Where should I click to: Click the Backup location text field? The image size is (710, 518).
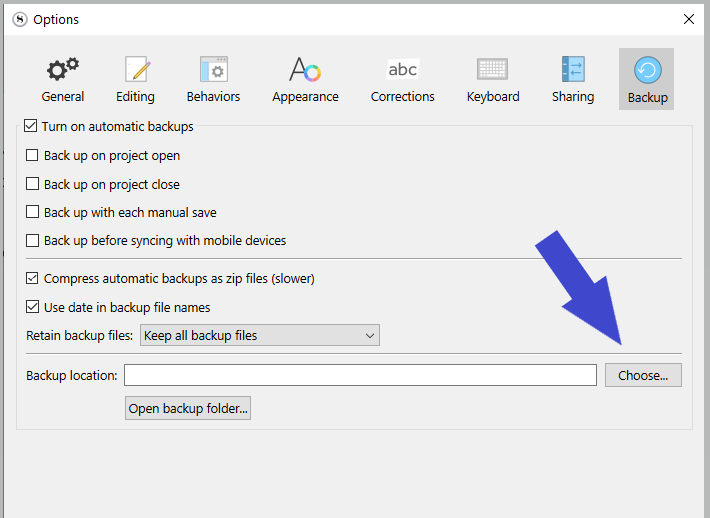[360, 375]
